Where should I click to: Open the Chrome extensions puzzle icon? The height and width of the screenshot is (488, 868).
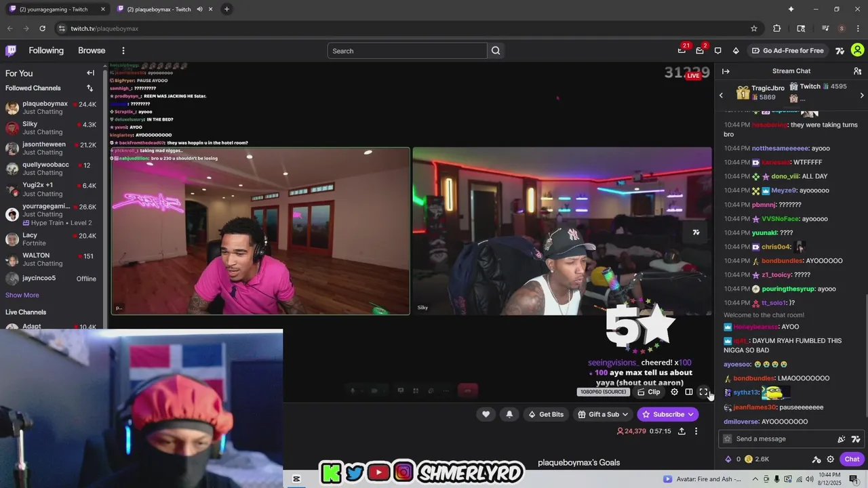pos(777,28)
